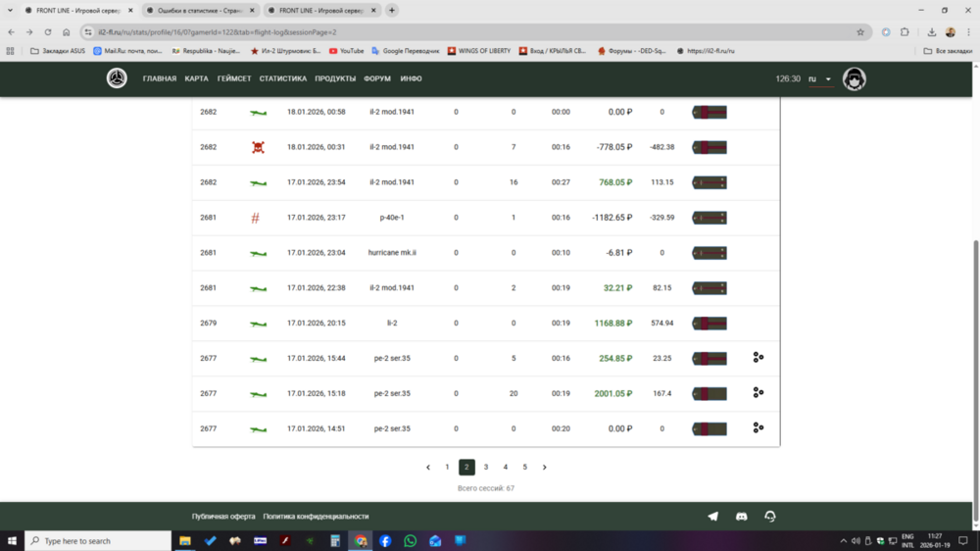Click the earnings value -1182.65 ₽
This screenshot has width=980, height=551.
612,218
